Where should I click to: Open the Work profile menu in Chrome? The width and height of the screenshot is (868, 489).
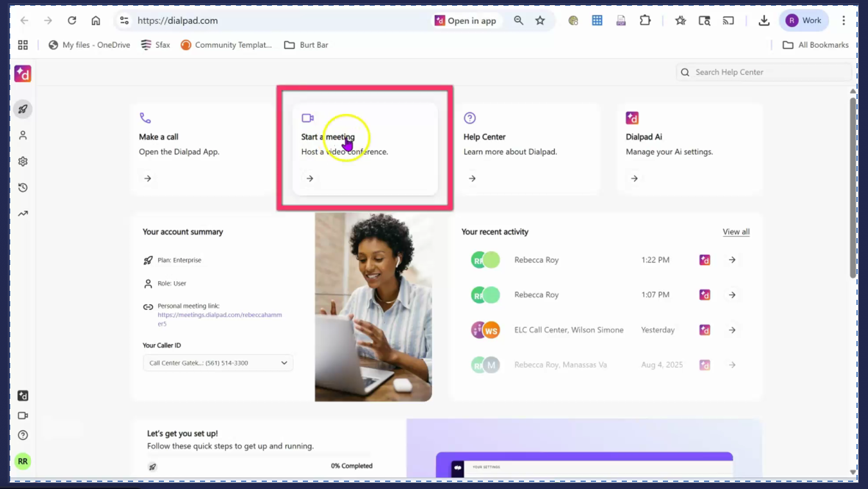click(804, 21)
